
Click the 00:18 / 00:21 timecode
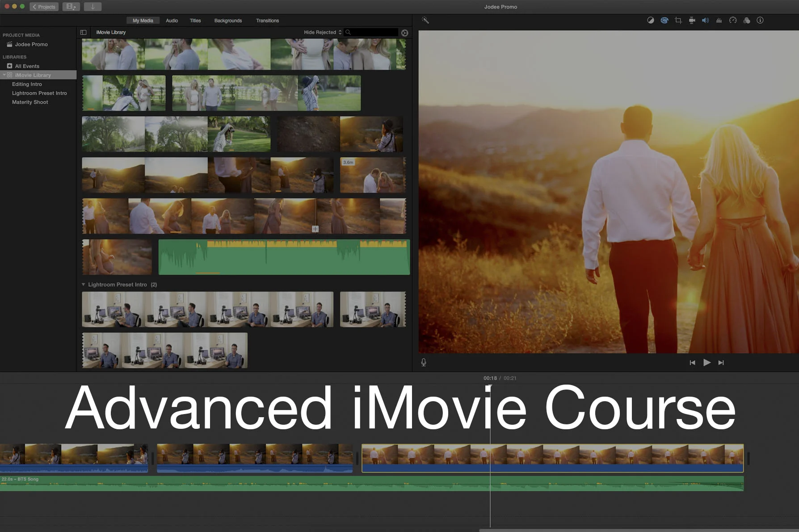500,378
